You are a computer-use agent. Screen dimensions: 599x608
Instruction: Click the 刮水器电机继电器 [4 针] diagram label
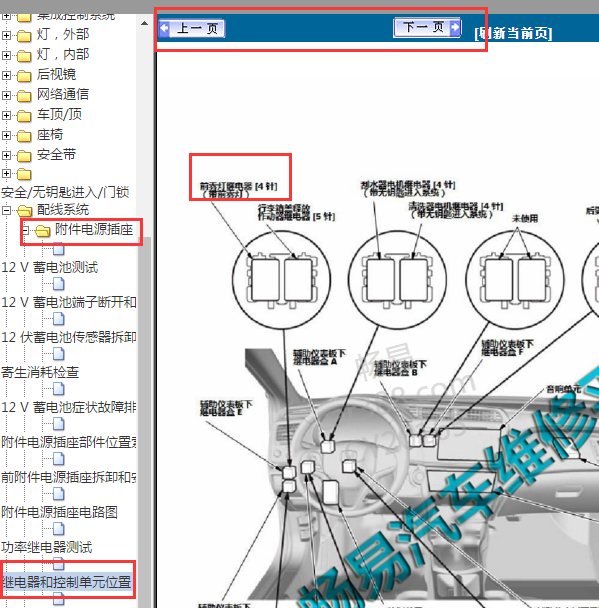click(x=407, y=188)
